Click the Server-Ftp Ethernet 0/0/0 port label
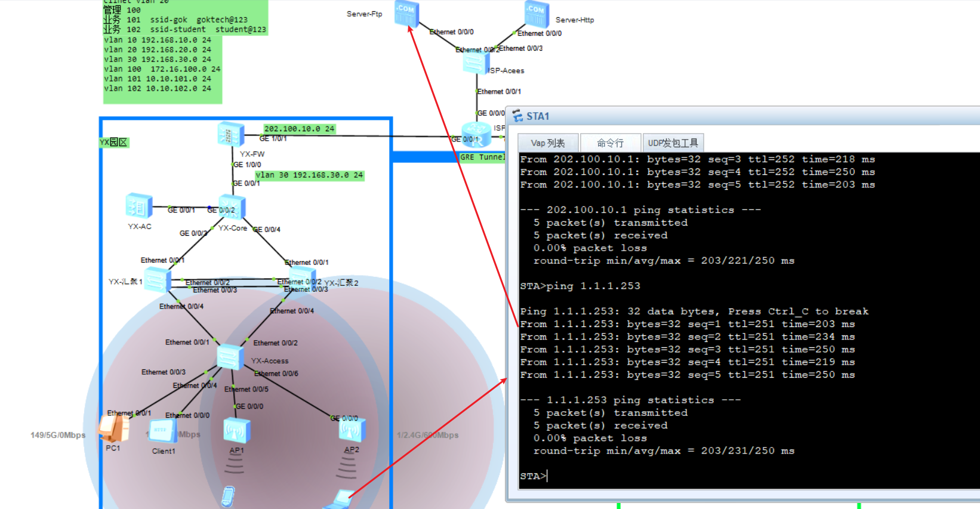Screen dimensions: 980x509 click(x=452, y=32)
